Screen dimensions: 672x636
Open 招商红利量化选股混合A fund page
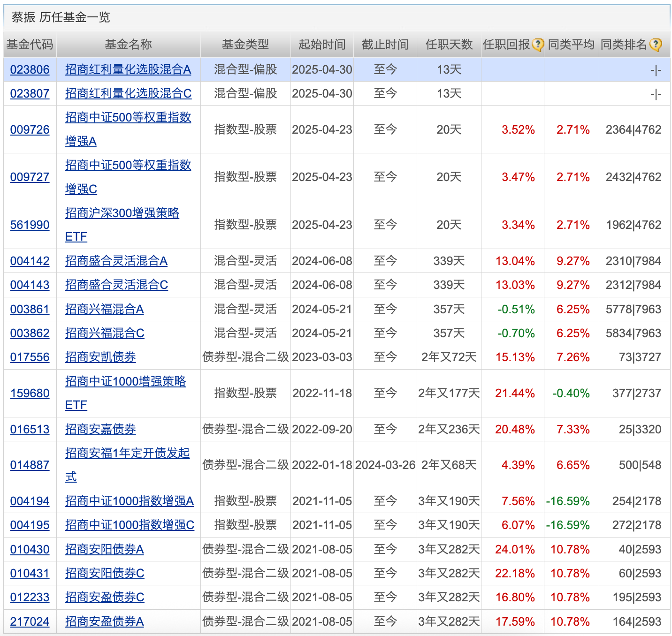click(128, 70)
